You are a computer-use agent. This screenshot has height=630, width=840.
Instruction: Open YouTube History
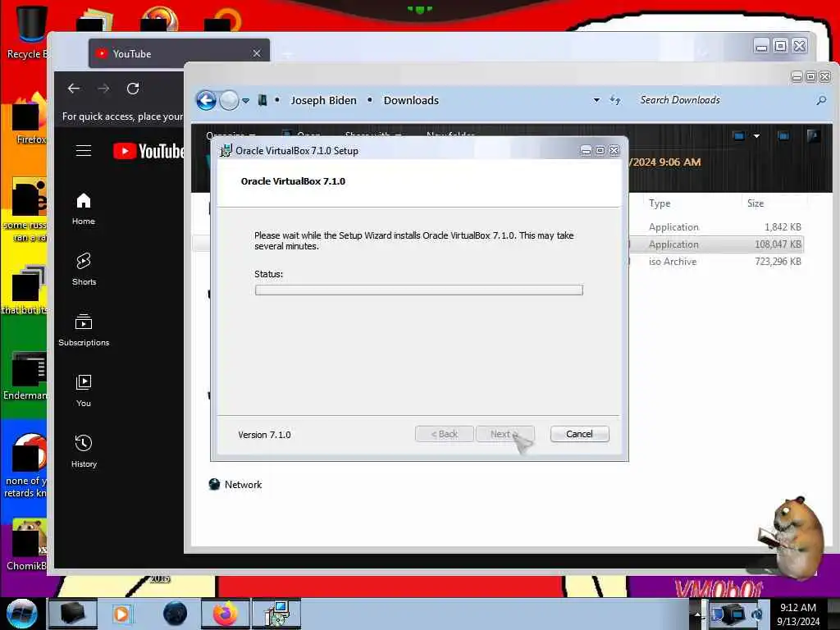[x=84, y=451]
